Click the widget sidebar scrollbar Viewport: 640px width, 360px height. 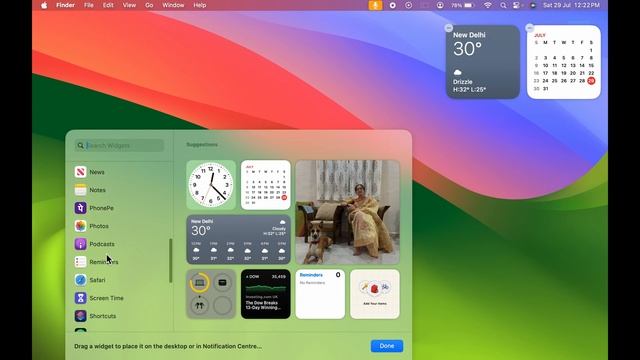[x=171, y=261]
